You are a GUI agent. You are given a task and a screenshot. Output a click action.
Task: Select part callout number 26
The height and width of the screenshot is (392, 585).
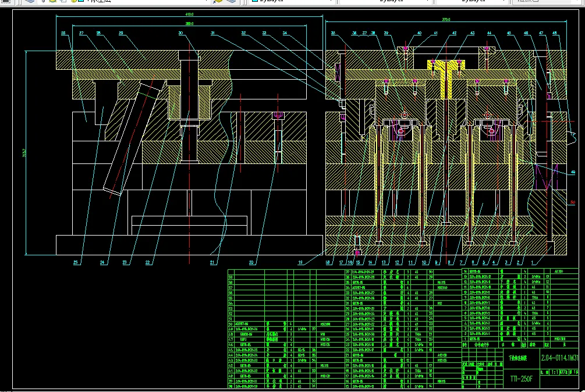click(x=63, y=33)
